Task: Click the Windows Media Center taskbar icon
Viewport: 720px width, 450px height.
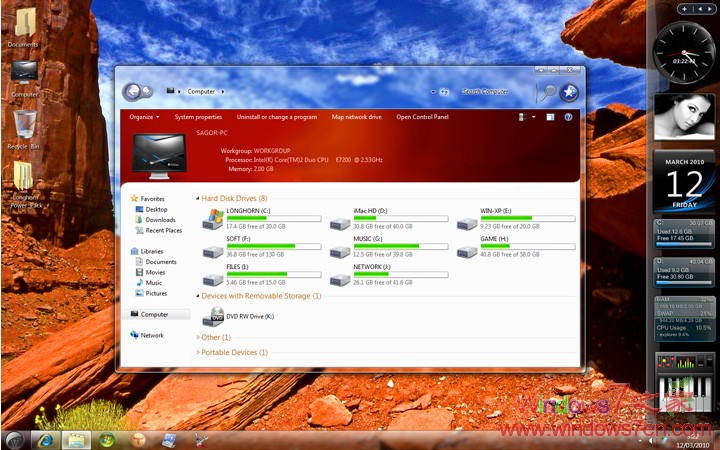Action: point(107,440)
